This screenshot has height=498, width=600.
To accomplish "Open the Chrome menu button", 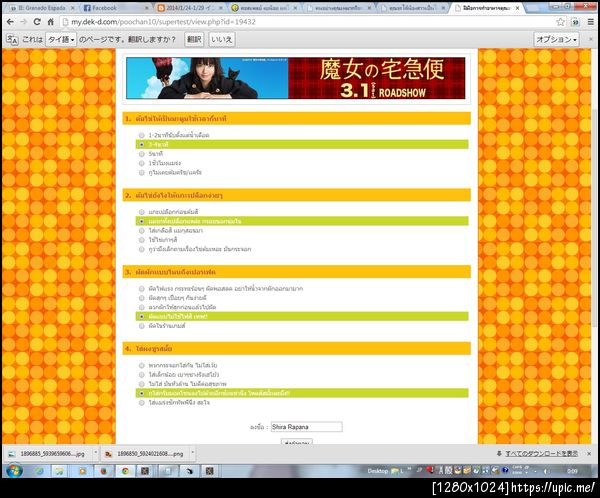I will click(x=591, y=22).
